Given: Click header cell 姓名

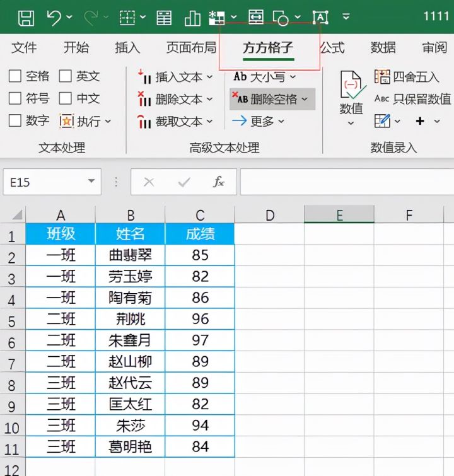Looking at the screenshot, I should tap(131, 234).
